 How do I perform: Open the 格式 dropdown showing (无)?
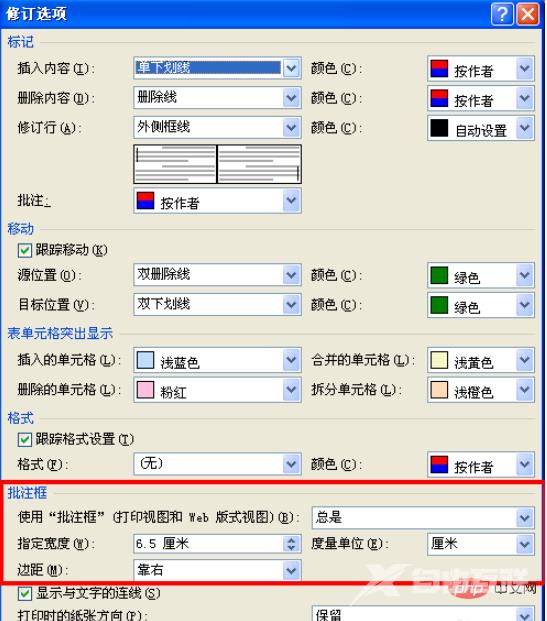point(217,464)
